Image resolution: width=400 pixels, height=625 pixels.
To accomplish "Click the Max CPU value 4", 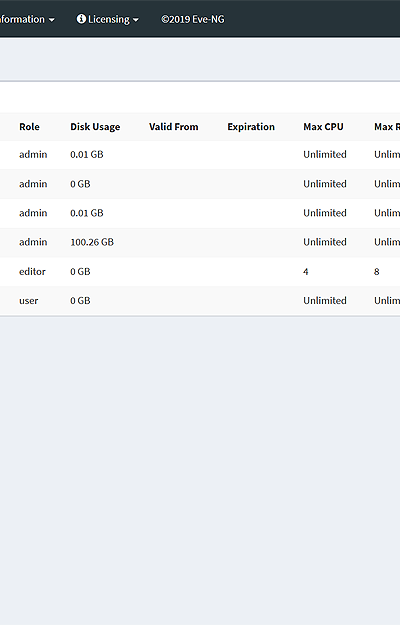I will [306, 271].
